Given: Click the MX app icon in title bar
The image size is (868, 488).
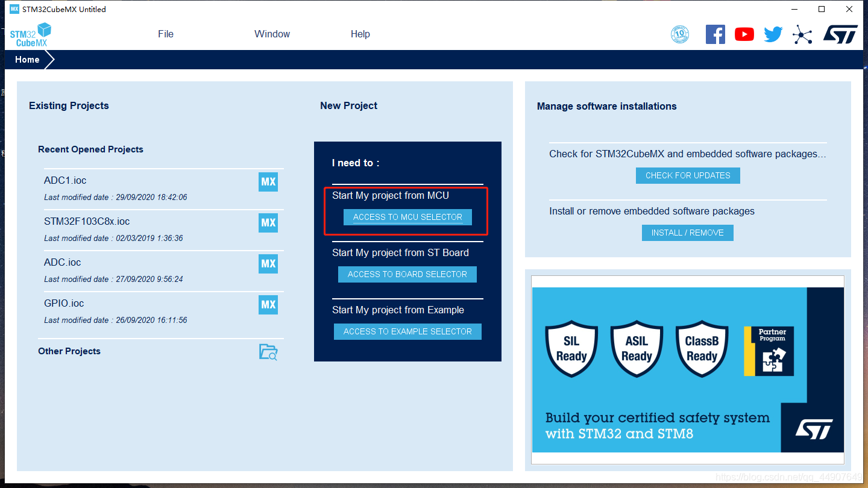Looking at the screenshot, I should coord(14,9).
